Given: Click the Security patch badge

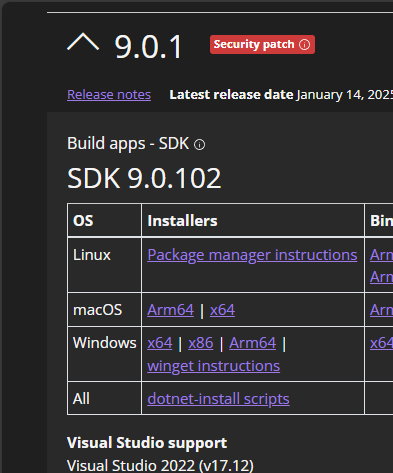Looking at the screenshot, I should pyautogui.click(x=262, y=44).
